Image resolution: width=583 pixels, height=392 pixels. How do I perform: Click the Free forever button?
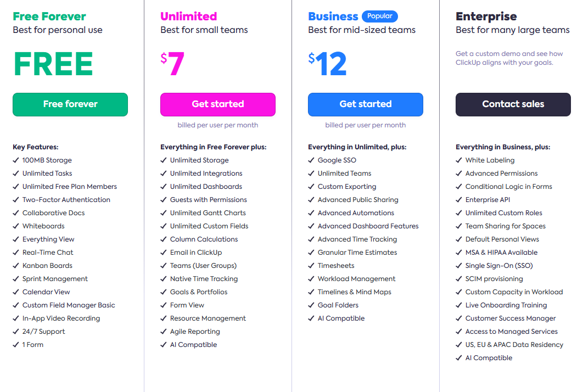70,104
